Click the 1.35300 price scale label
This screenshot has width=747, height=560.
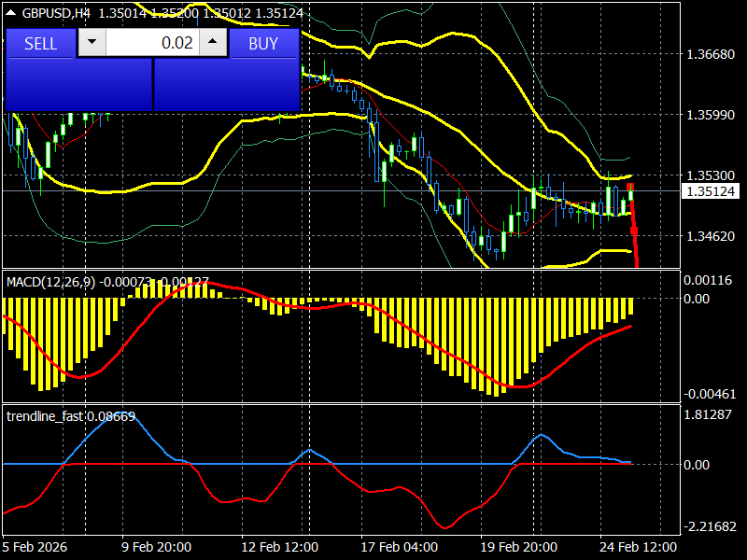coord(710,175)
